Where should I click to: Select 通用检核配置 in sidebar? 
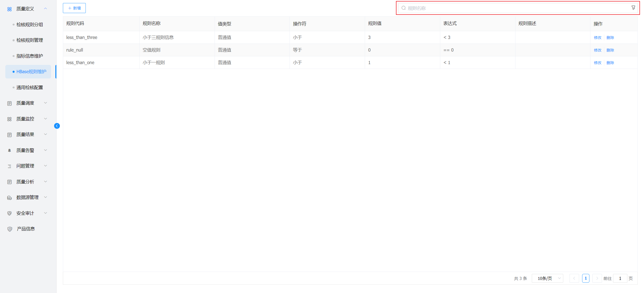[30, 88]
